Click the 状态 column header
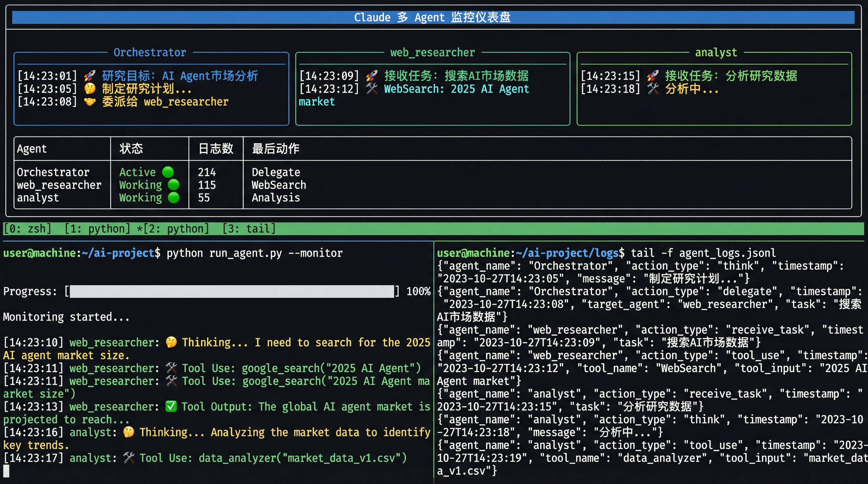The width and height of the screenshot is (868, 484). 131,148
